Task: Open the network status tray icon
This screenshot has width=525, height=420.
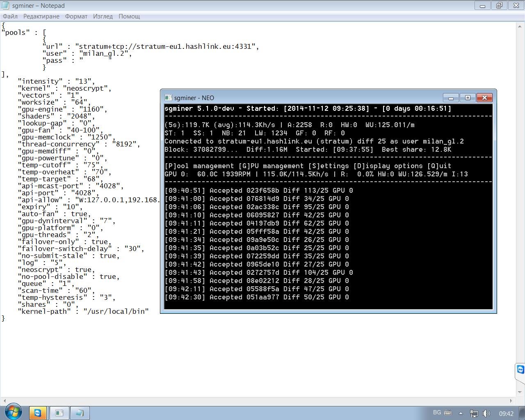Action: (474, 413)
